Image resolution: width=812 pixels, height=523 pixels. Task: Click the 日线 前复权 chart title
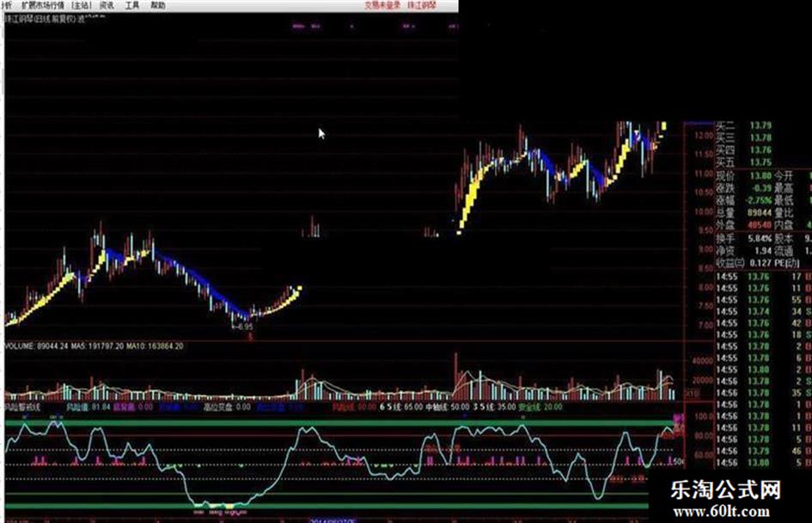pos(54,19)
